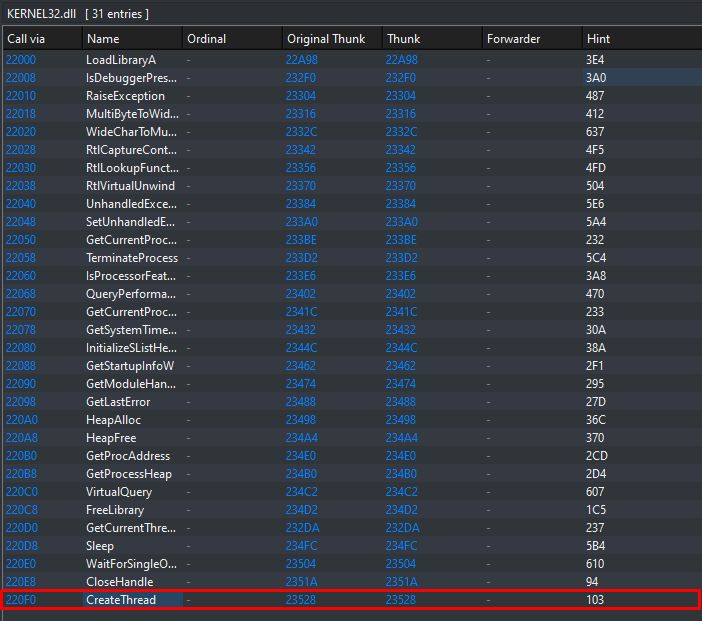Select the RaiseException import name
Screen dimensions: 702x621
coord(125,96)
